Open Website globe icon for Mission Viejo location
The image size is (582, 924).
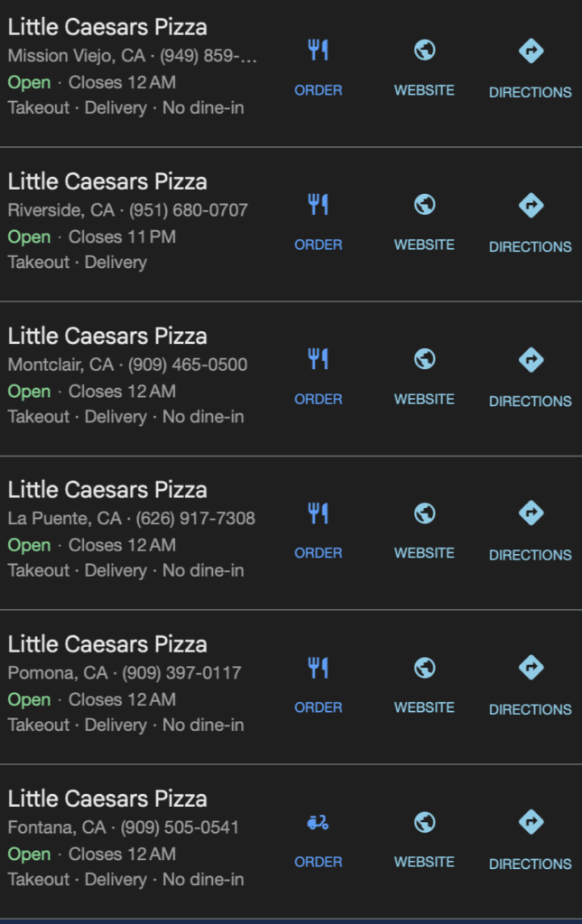pos(424,51)
